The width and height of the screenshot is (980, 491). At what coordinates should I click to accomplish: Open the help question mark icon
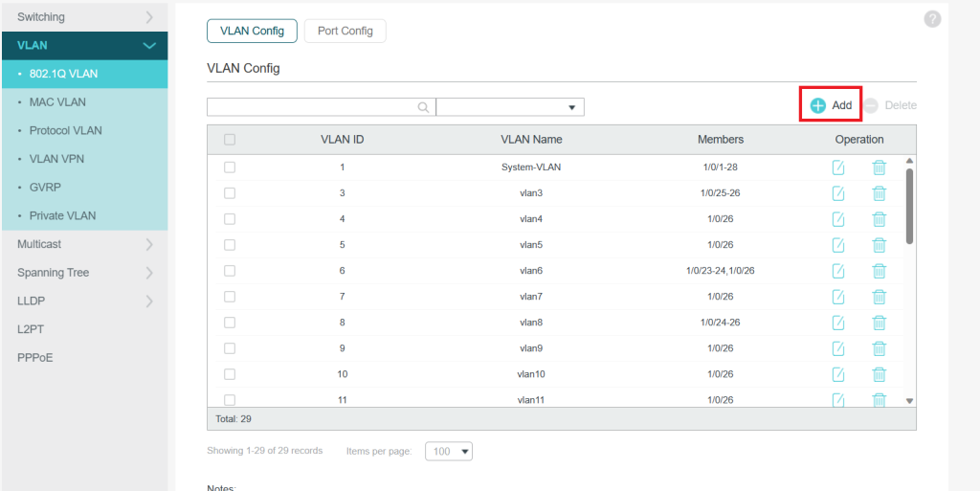tap(932, 19)
